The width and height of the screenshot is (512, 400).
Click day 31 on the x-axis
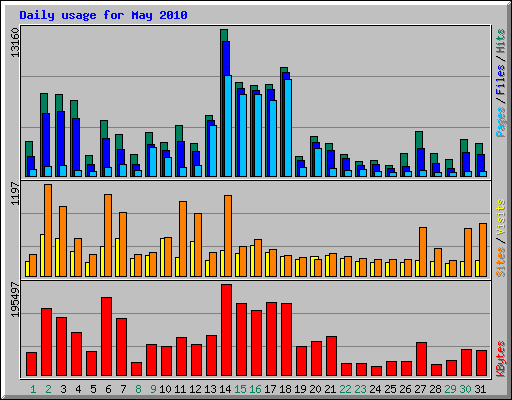[480, 389]
